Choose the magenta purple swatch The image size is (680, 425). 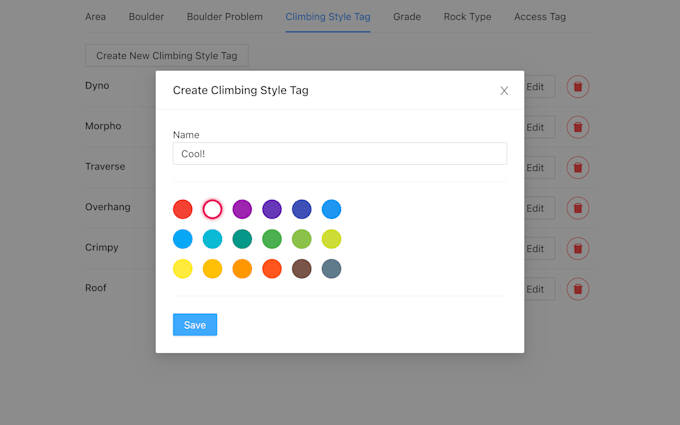242,209
